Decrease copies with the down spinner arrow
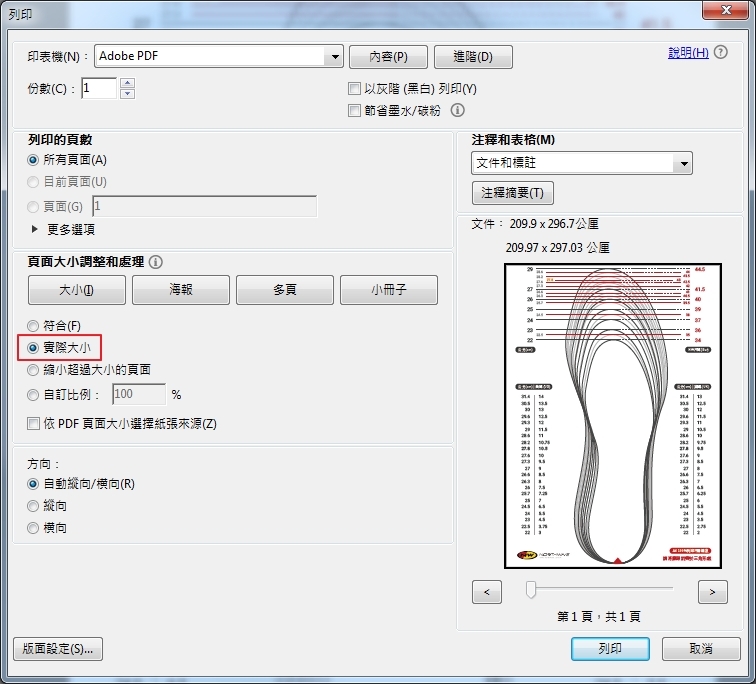This screenshot has width=756, height=684. coord(127,94)
